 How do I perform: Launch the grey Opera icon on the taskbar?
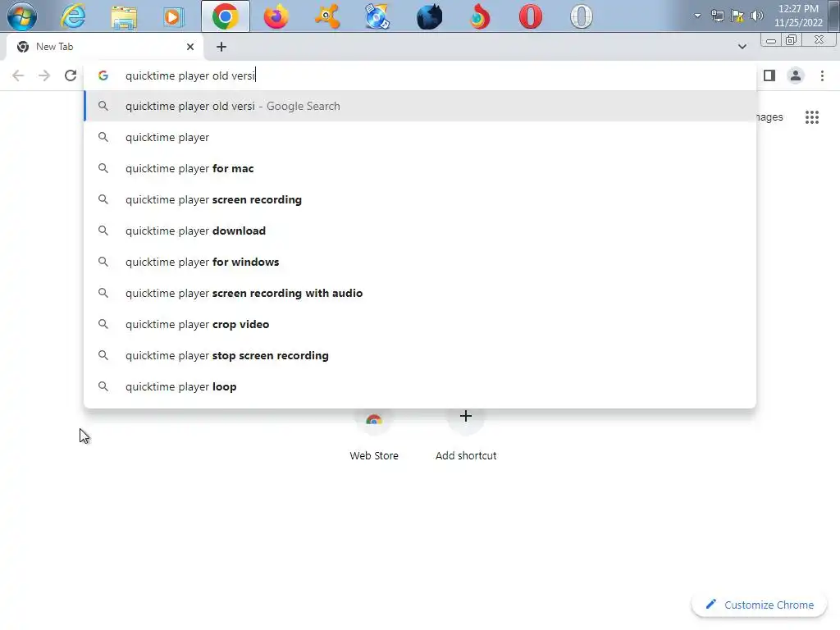[582, 16]
